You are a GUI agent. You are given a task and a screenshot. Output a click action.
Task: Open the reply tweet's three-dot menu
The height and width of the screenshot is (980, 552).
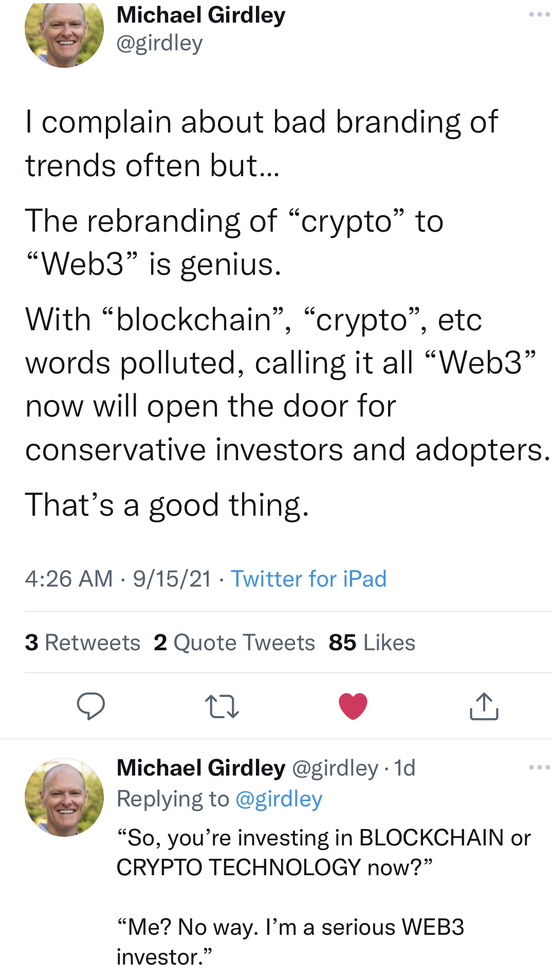(539, 768)
